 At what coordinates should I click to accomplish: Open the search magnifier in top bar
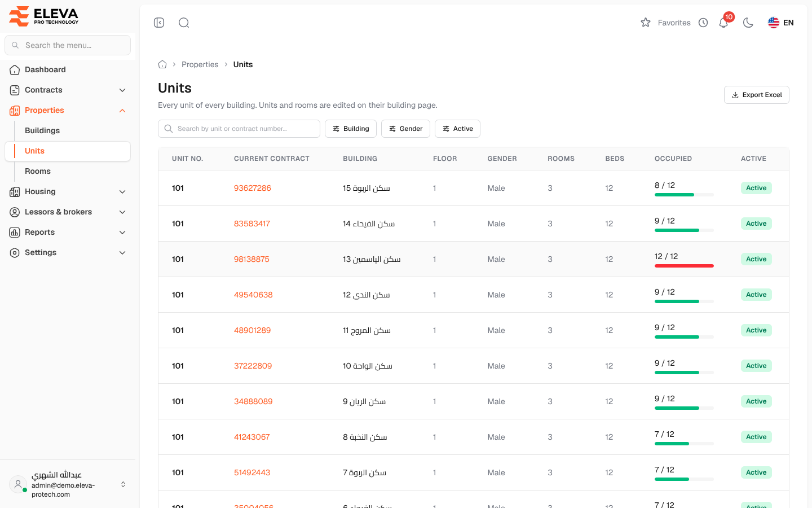(184, 23)
